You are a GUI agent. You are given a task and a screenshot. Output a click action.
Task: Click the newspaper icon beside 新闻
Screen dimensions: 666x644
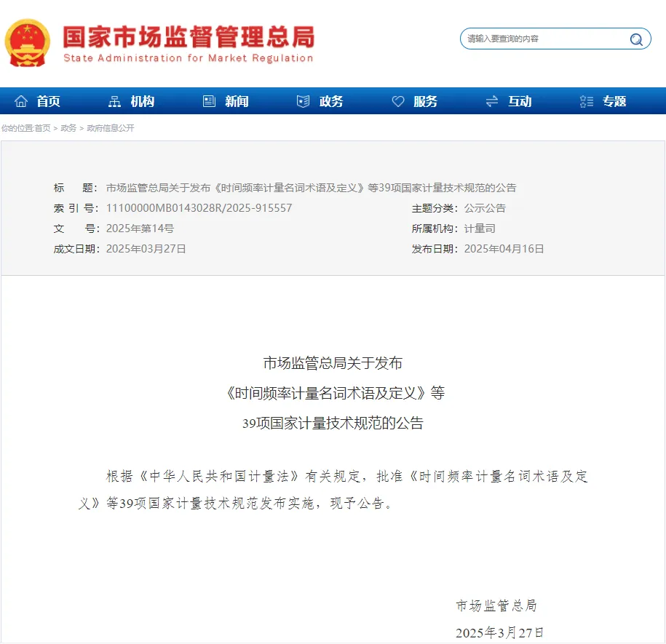pyautogui.click(x=209, y=101)
